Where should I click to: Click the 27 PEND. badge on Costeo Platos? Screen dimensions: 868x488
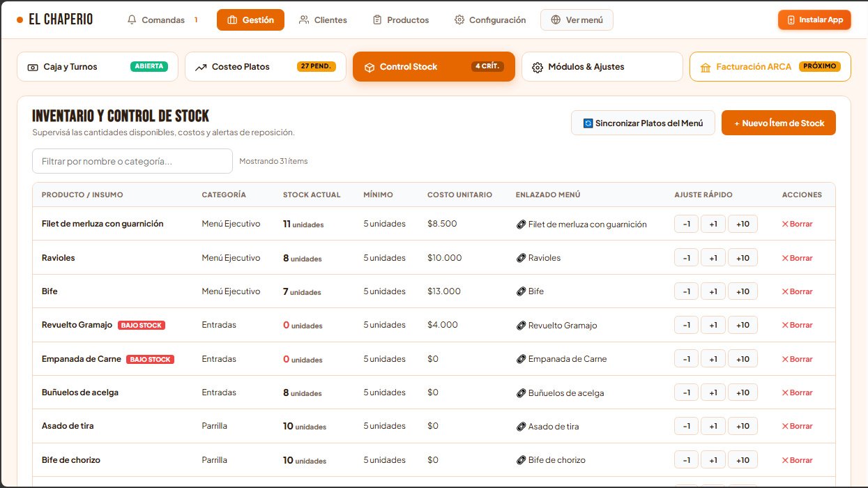point(317,67)
